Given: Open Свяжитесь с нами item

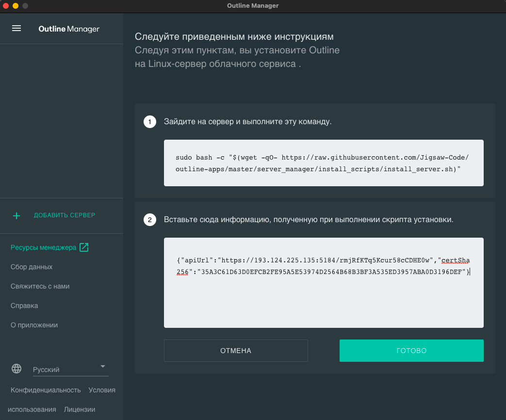Looking at the screenshot, I should click(x=40, y=286).
